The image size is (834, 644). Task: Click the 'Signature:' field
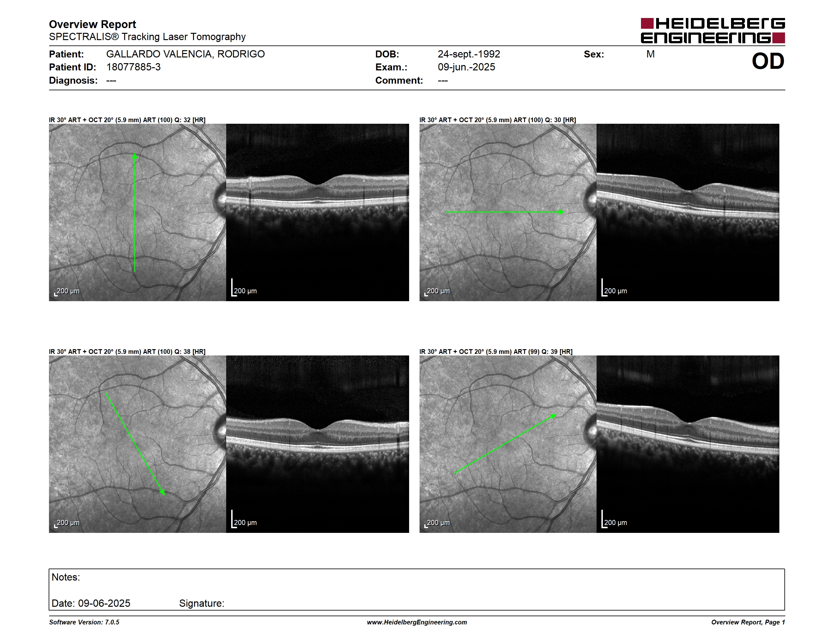(202, 604)
